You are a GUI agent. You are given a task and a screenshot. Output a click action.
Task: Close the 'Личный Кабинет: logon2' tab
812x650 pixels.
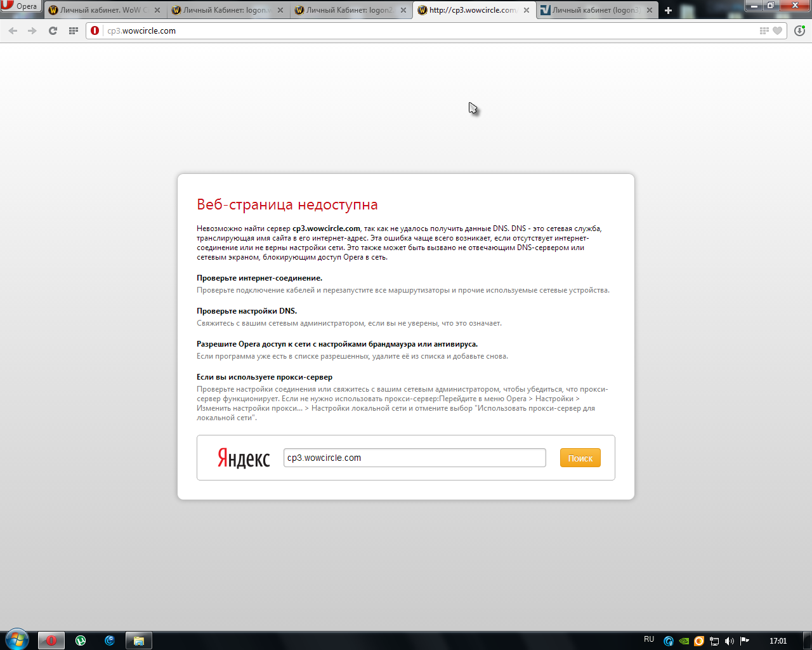click(x=403, y=10)
